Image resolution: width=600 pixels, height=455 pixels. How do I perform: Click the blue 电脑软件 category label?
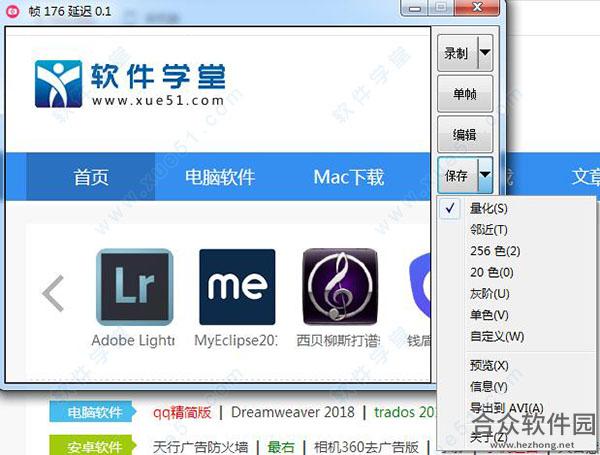[x=93, y=412]
